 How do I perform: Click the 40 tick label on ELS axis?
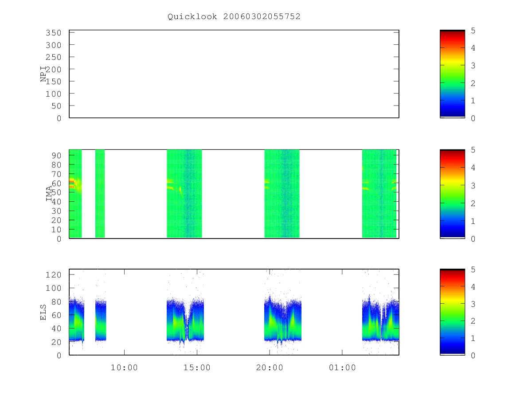click(x=56, y=329)
